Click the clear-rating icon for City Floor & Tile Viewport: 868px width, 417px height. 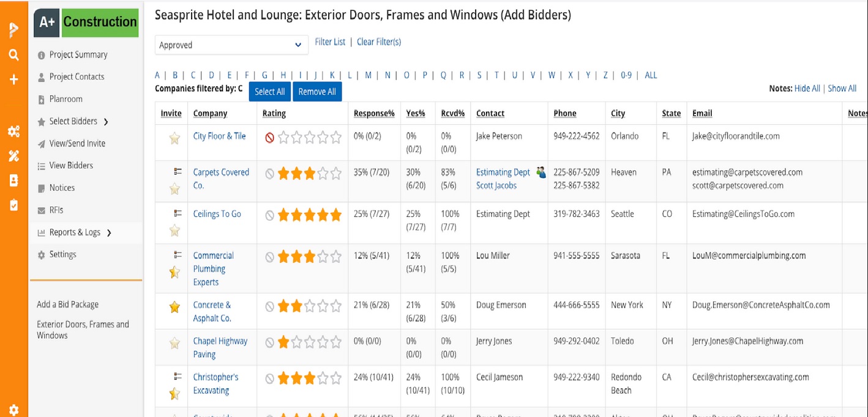coord(269,138)
